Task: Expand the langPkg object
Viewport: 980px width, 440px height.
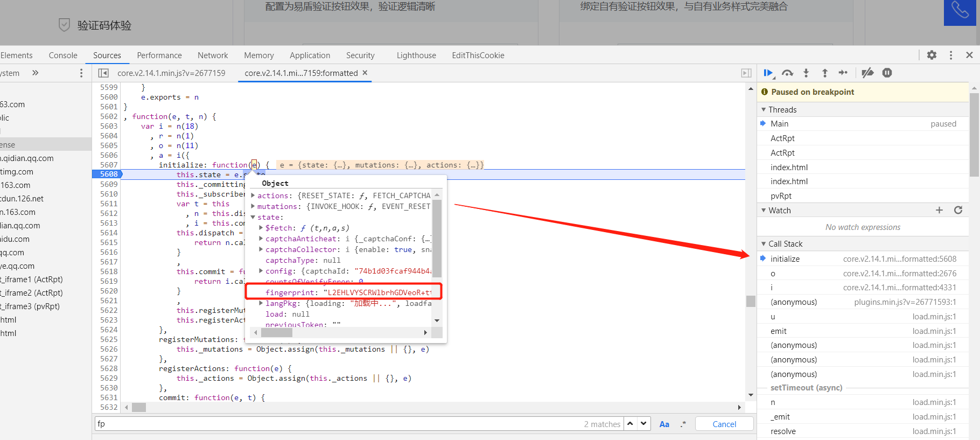Action: (x=261, y=303)
